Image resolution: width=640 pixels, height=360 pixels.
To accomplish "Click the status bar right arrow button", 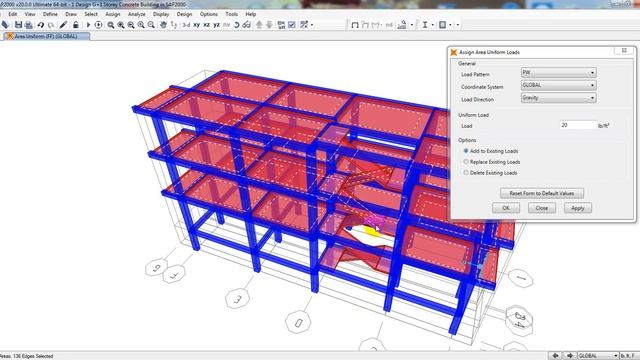I will coord(569,356).
